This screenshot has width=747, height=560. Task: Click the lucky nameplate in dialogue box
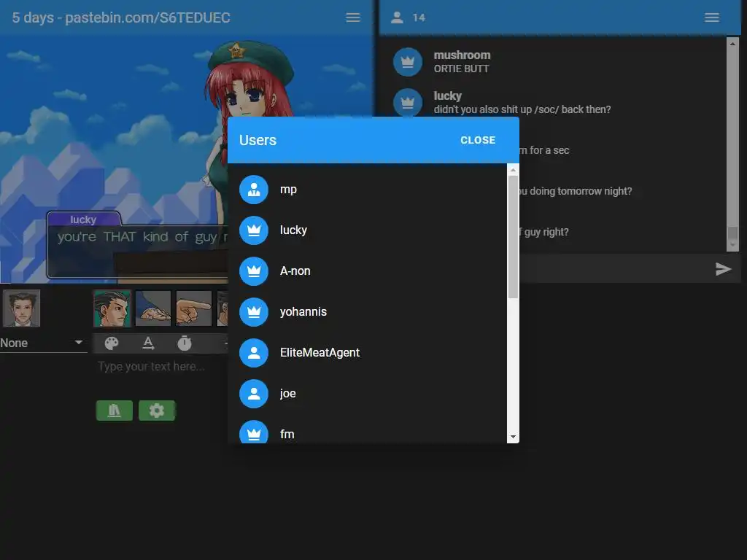coord(83,219)
